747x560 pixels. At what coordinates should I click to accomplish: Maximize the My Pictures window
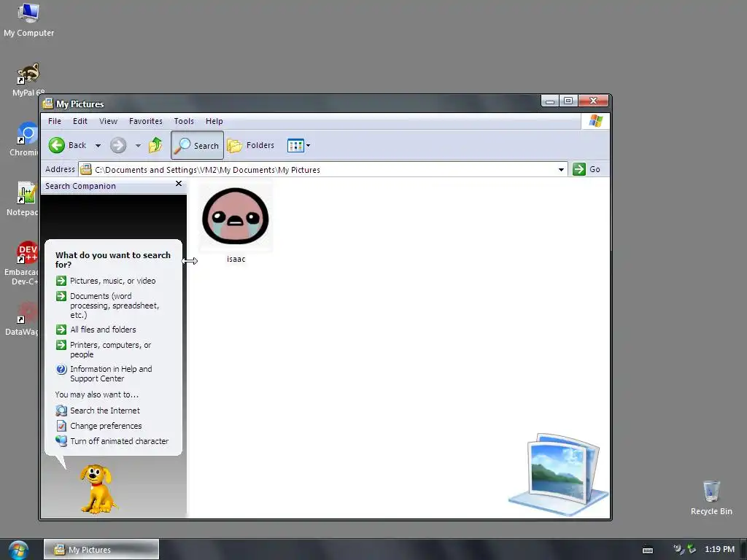pyautogui.click(x=568, y=101)
